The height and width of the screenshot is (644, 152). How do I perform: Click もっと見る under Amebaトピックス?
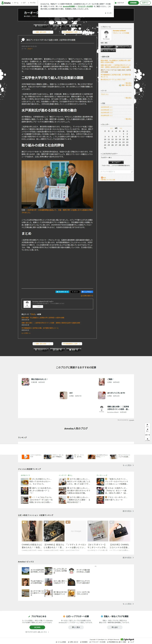click(128, 604)
